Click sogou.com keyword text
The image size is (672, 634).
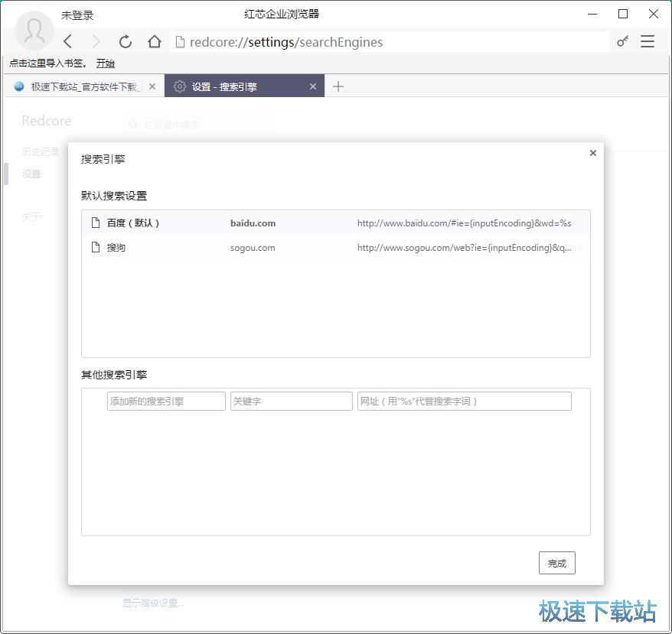click(x=253, y=248)
